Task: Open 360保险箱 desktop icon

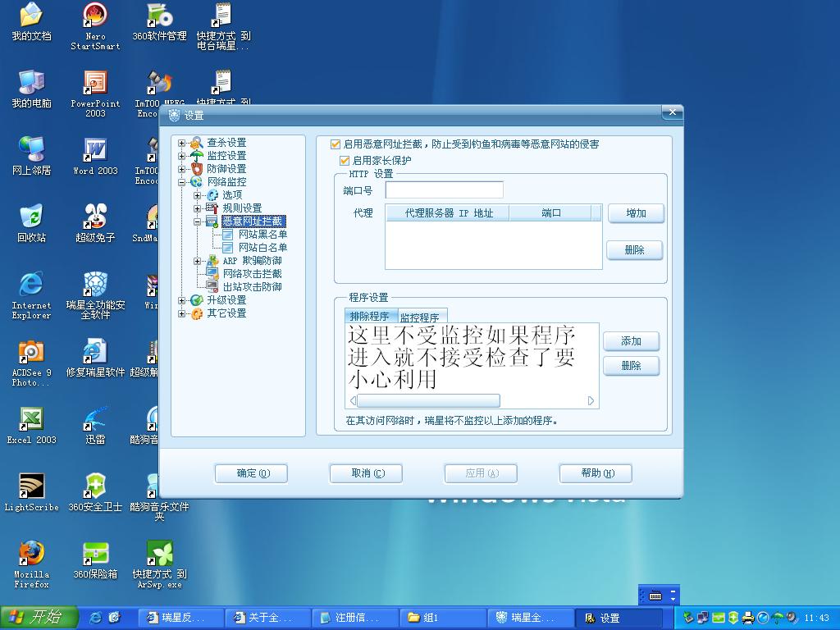Action: (95, 554)
